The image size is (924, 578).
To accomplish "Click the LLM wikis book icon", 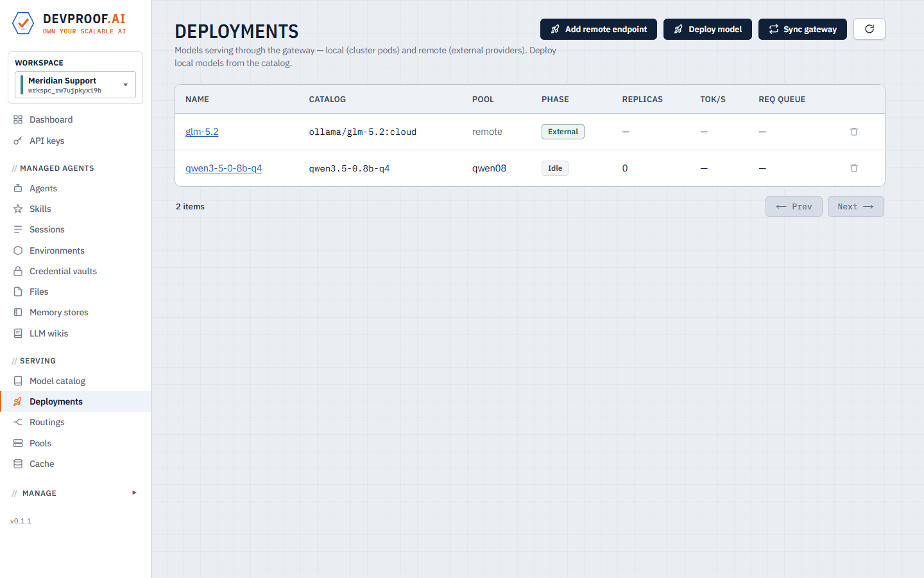I will pos(18,333).
